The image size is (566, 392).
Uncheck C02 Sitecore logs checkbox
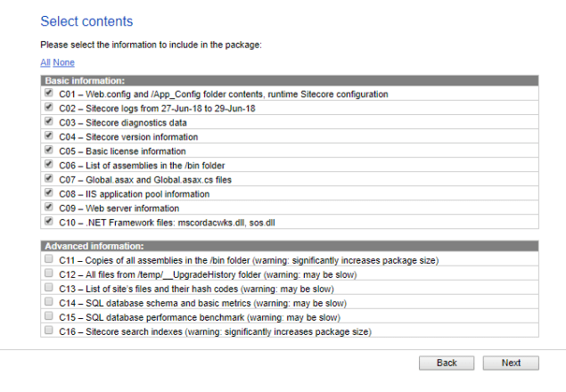(x=47, y=108)
